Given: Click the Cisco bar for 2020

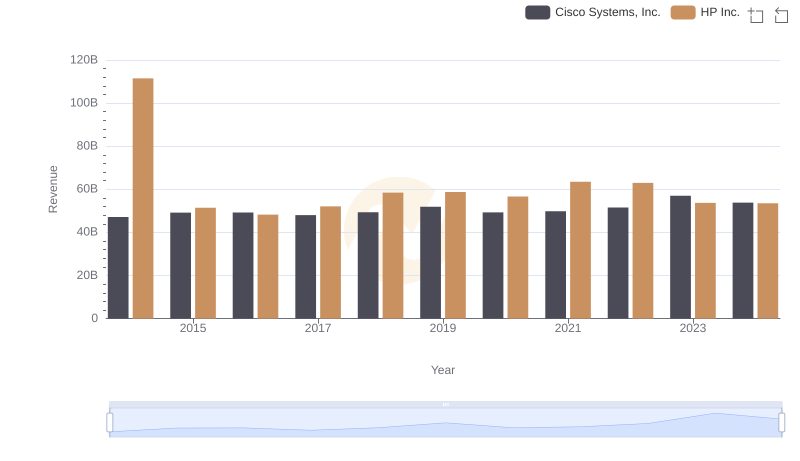Looking at the screenshot, I should pos(493,266).
